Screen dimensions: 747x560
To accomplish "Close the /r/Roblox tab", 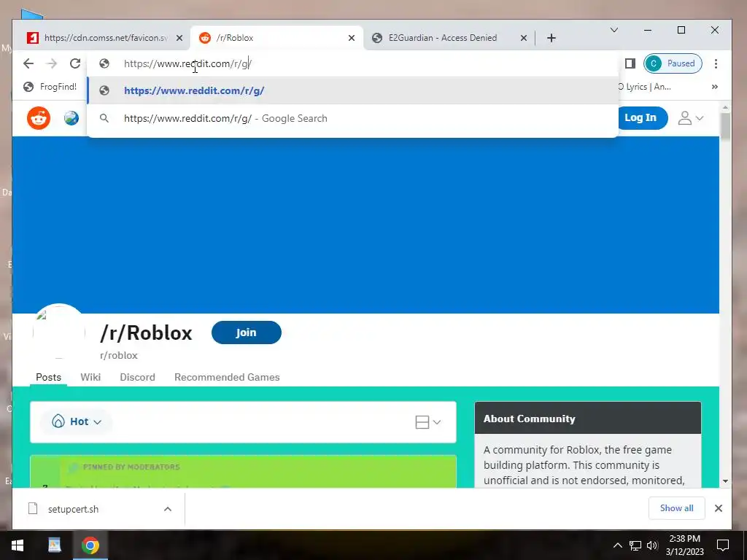I will 352,38.
